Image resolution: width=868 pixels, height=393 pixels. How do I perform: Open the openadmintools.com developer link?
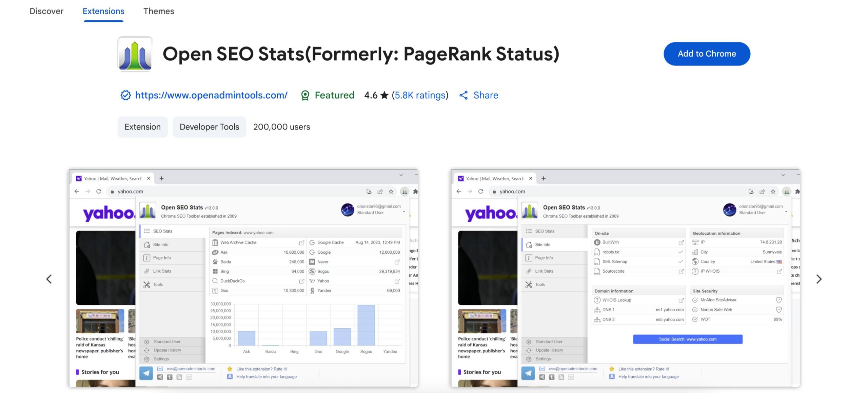coord(211,95)
